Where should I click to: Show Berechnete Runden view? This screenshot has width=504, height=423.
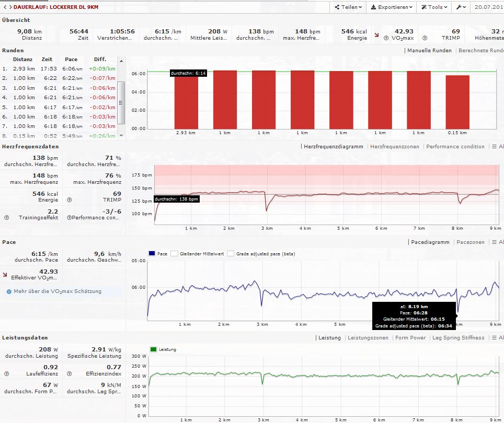[x=480, y=51]
